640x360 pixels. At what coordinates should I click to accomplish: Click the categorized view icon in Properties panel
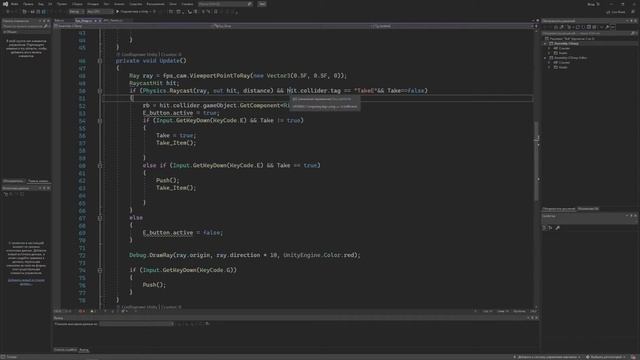pos(544,228)
